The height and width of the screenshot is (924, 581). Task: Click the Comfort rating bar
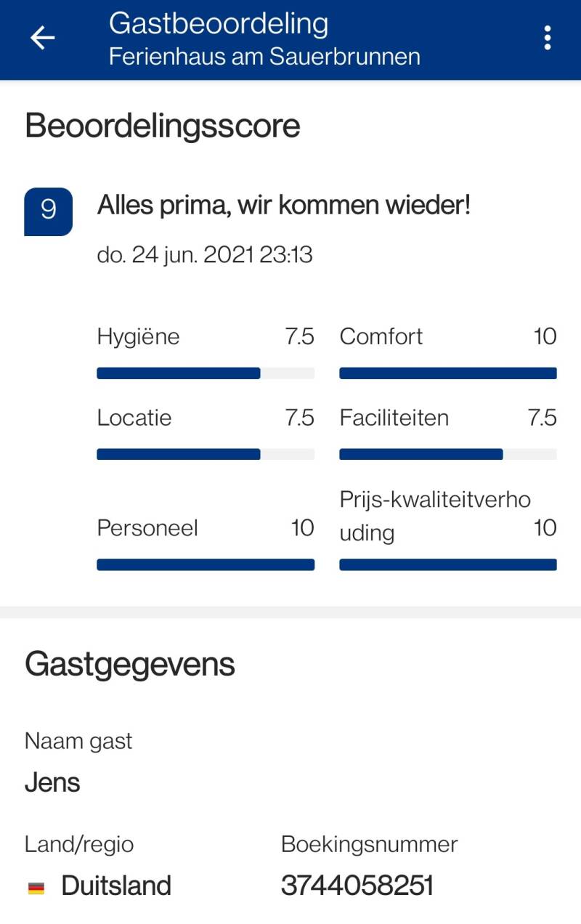pos(447,373)
